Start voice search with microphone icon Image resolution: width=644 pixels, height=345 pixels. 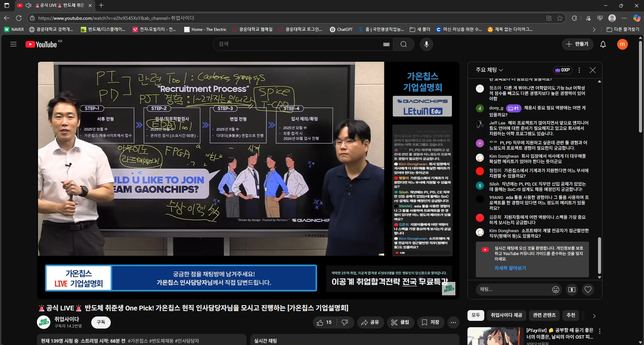(427, 44)
